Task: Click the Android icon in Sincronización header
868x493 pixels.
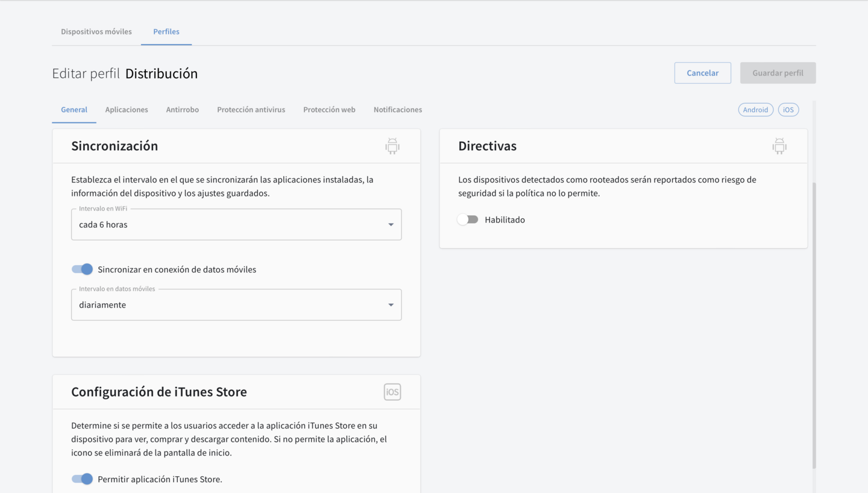Action: 392,146
